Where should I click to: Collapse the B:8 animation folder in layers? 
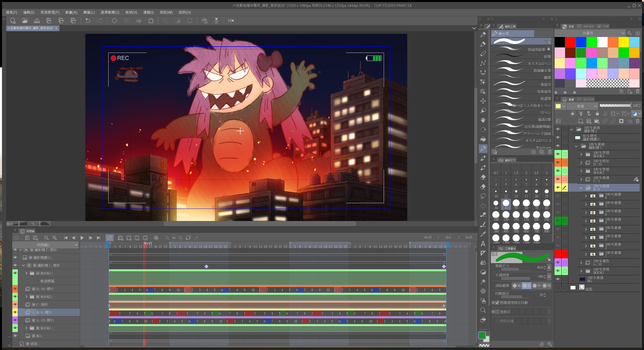[x=581, y=188]
